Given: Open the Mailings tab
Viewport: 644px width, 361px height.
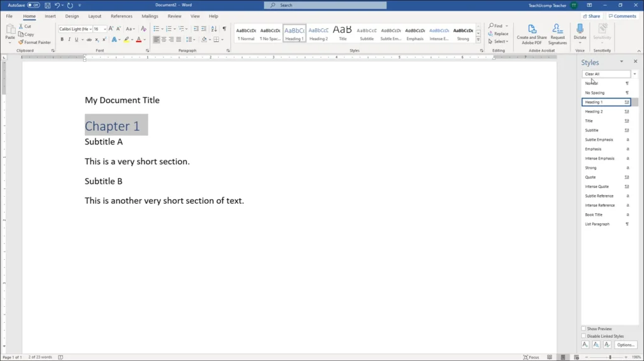Looking at the screenshot, I should coord(150,16).
